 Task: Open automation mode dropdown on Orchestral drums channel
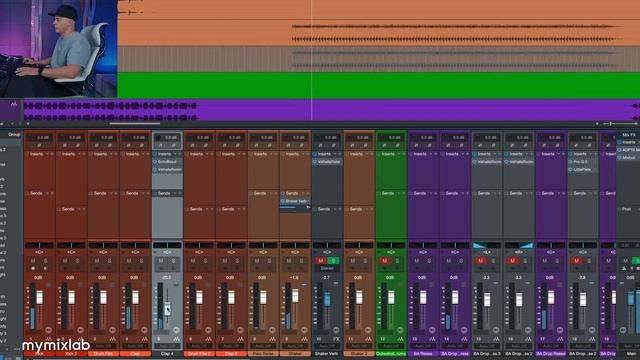pyautogui.click(x=391, y=346)
